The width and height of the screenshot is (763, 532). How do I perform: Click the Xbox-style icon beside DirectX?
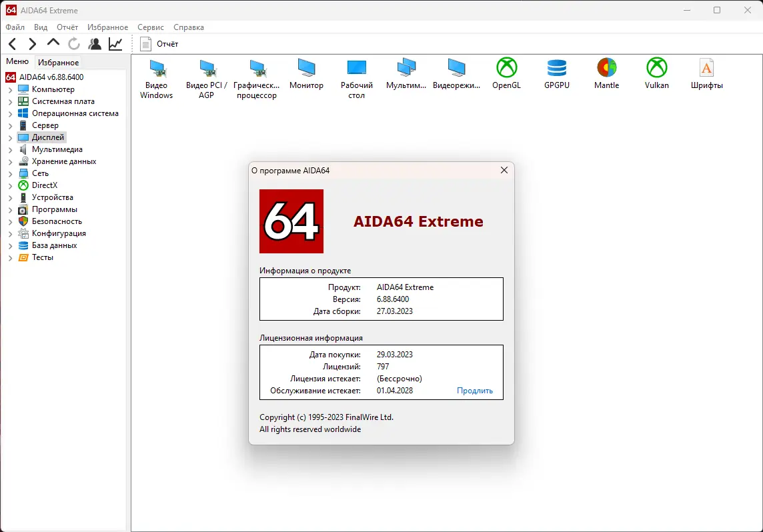23,185
